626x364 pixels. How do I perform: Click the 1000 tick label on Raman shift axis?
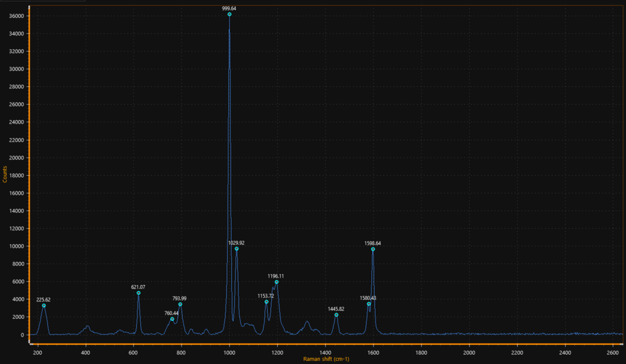click(x=229, y=353)
